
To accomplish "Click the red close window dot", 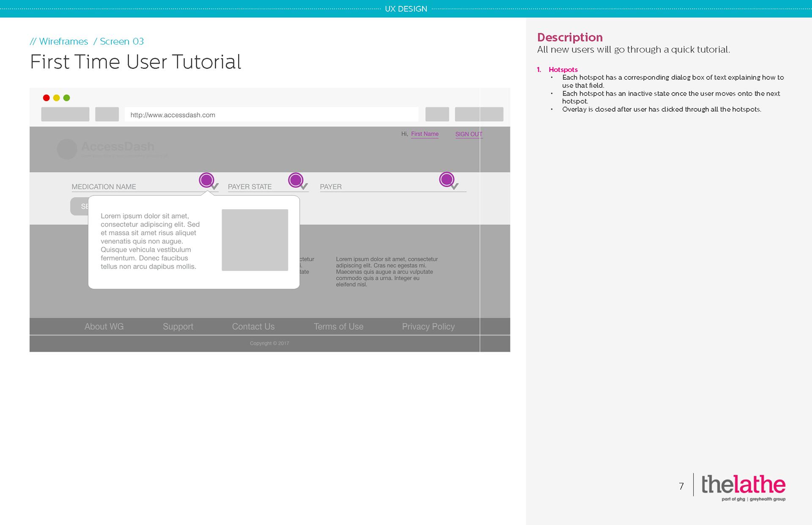I will coord(46,98).
